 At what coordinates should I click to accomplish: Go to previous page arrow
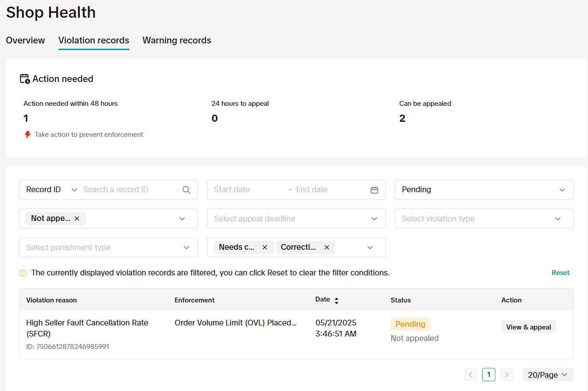click(471, 375)
